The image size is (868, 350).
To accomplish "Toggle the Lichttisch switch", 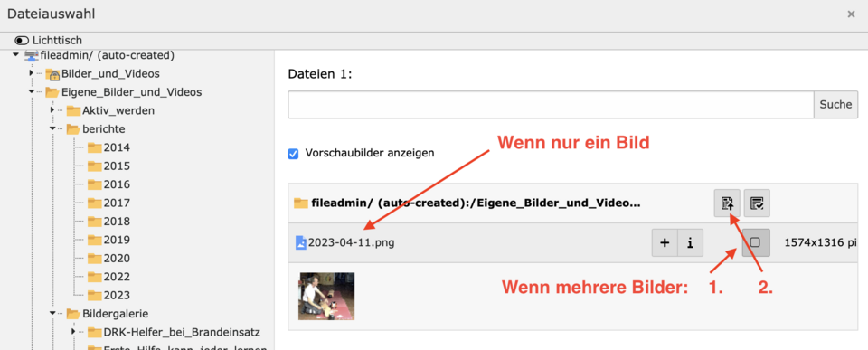I will tap(22, 41).
